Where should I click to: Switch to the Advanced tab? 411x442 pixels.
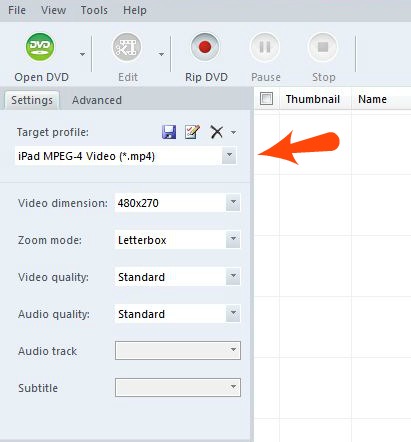[97, 100]
